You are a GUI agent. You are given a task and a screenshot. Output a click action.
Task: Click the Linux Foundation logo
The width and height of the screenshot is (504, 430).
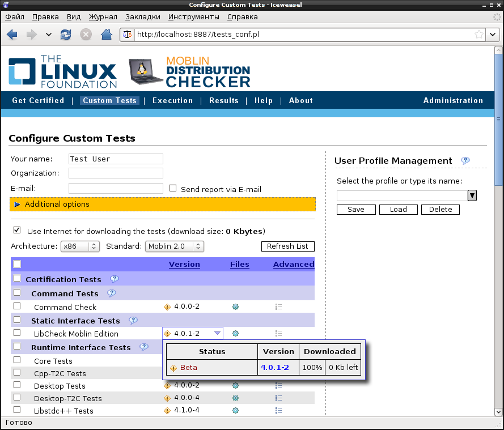(63, 71)
